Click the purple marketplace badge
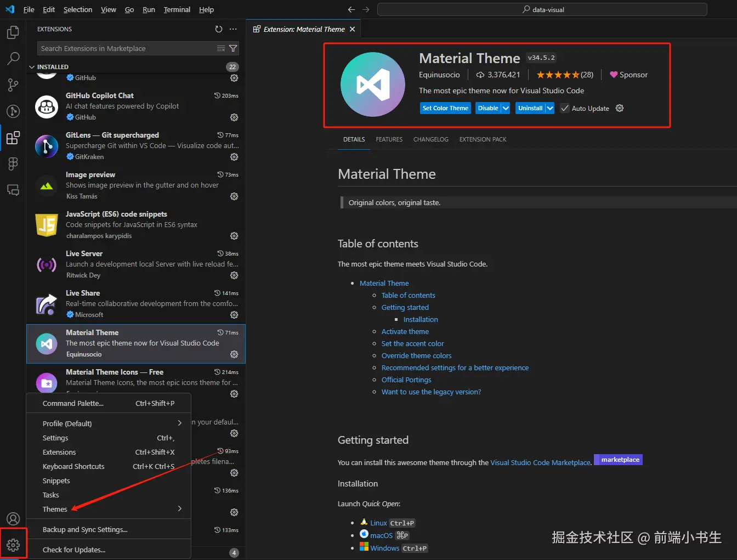 pos(618,460)
